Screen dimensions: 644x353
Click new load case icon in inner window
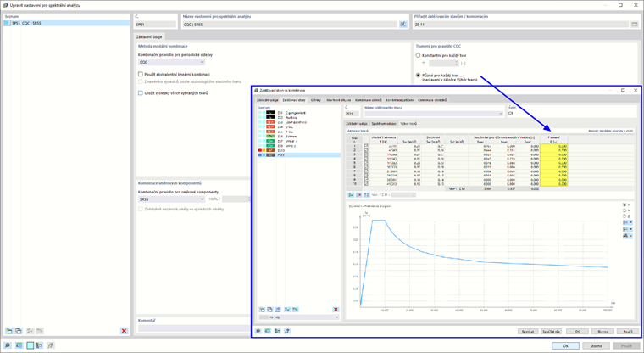click(262, 310)
